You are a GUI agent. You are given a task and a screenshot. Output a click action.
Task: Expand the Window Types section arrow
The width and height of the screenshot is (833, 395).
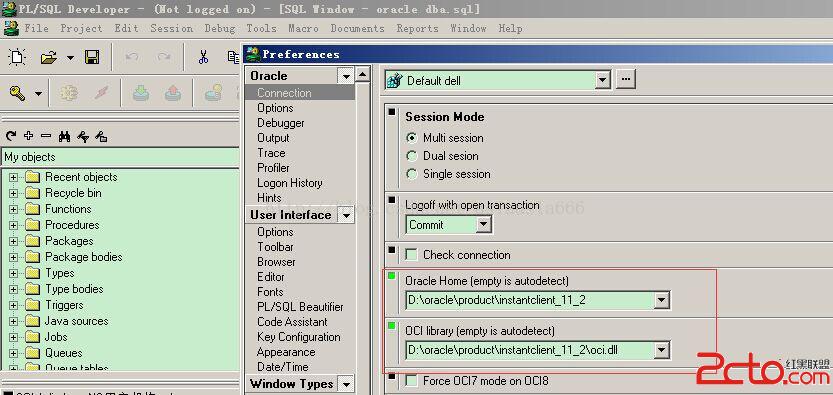tap(346, 384)
